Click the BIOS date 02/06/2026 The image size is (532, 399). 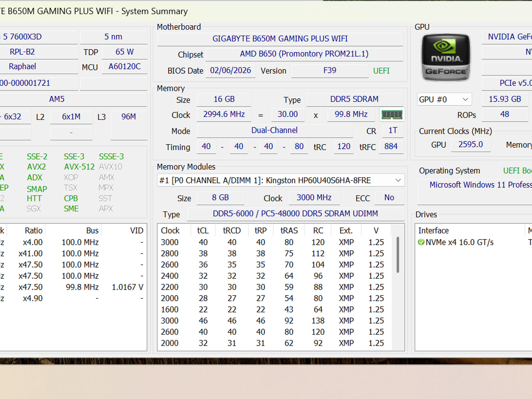(230, 70)
